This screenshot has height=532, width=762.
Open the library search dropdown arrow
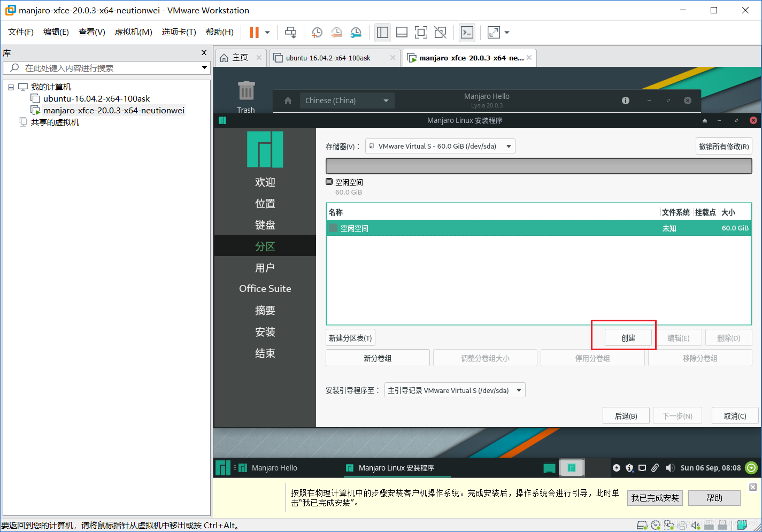pyautogui.click(x=204, y=67)
